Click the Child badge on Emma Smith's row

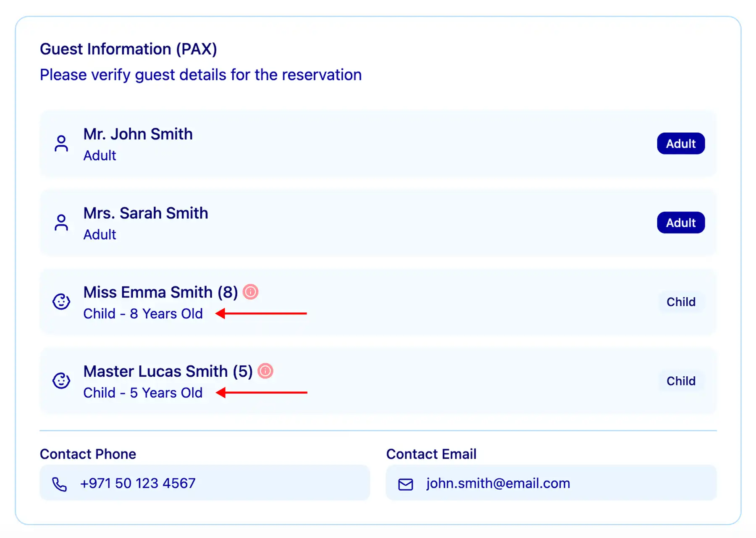[x=681, y=302]
